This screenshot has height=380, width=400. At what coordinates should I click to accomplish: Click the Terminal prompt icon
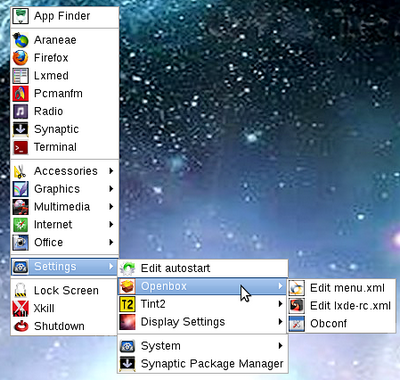click(20, 147)
